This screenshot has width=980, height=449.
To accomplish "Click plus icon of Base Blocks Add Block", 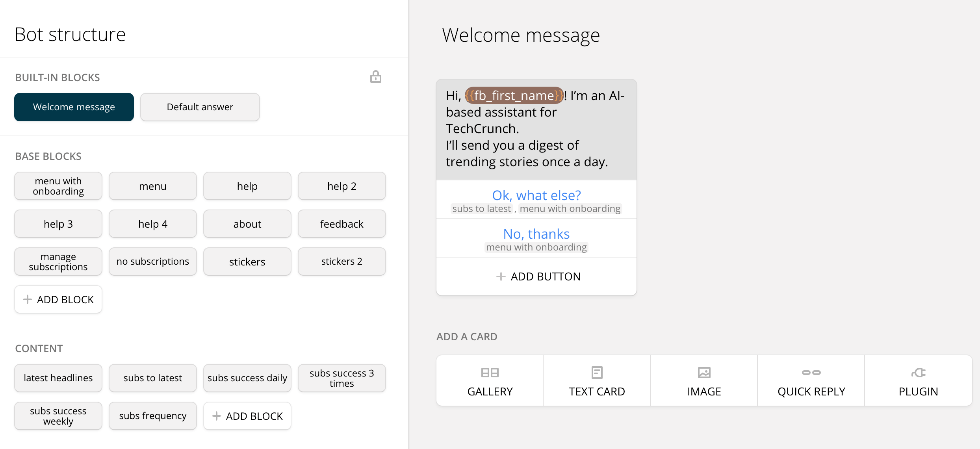I will [x=27, y=299].
